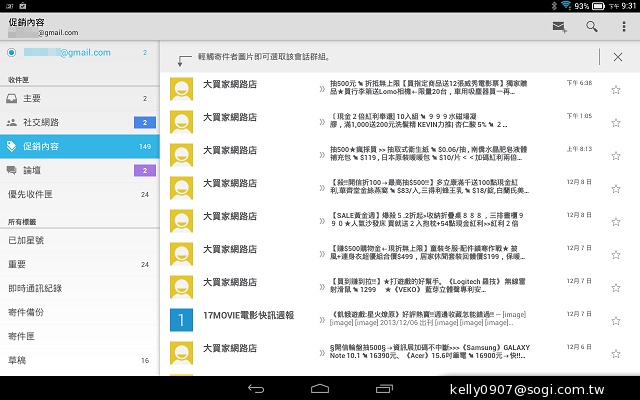This screenshot has width=640, height=400.
Task: Open the 社交網路 category
Action: 80,122
